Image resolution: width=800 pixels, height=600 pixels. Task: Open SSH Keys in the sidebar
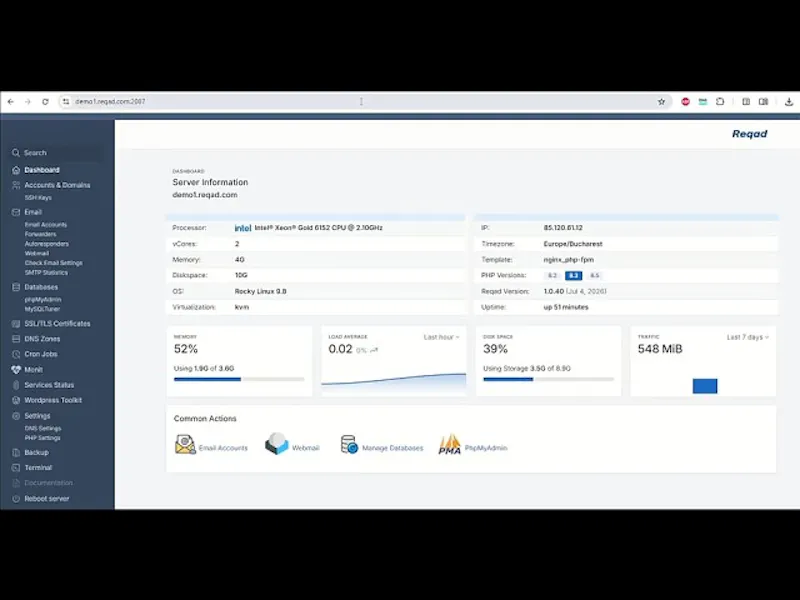pos(38,197)
